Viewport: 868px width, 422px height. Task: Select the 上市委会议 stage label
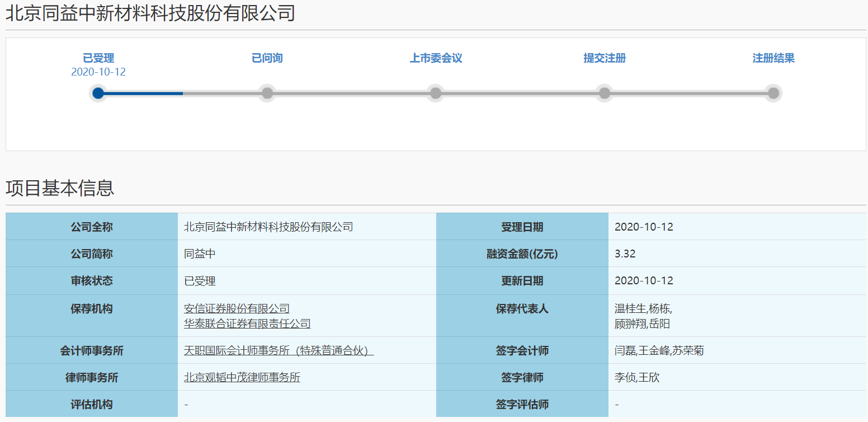point(436,58)
